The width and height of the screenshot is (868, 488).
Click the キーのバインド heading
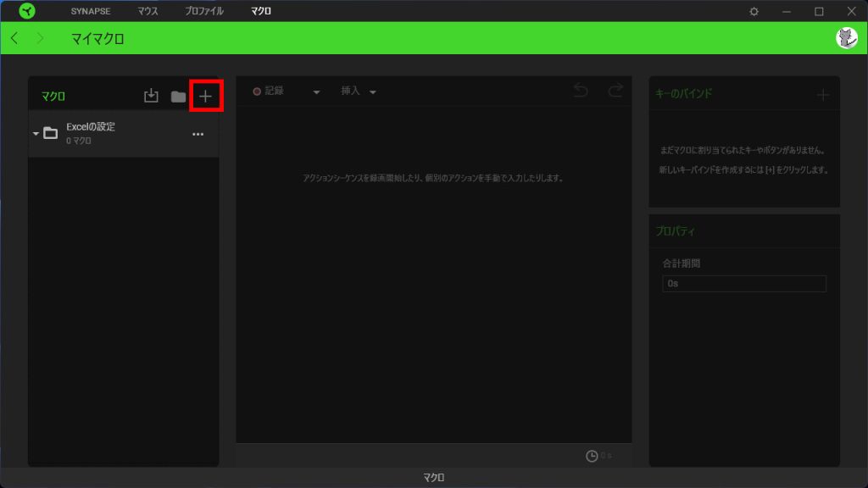[684, 93]
